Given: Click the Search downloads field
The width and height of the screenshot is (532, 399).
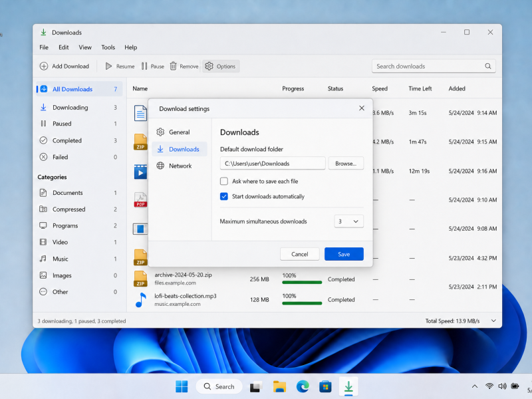Looking at the screenshot, I should click(434, 66).
